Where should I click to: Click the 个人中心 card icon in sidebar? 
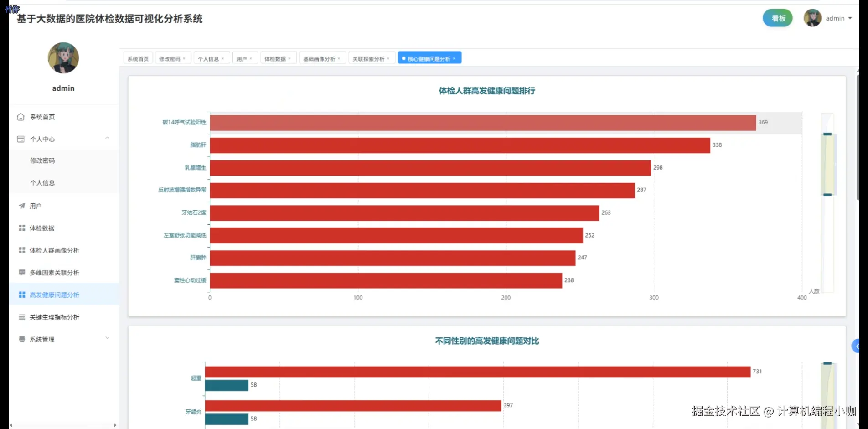click(21, 139)
